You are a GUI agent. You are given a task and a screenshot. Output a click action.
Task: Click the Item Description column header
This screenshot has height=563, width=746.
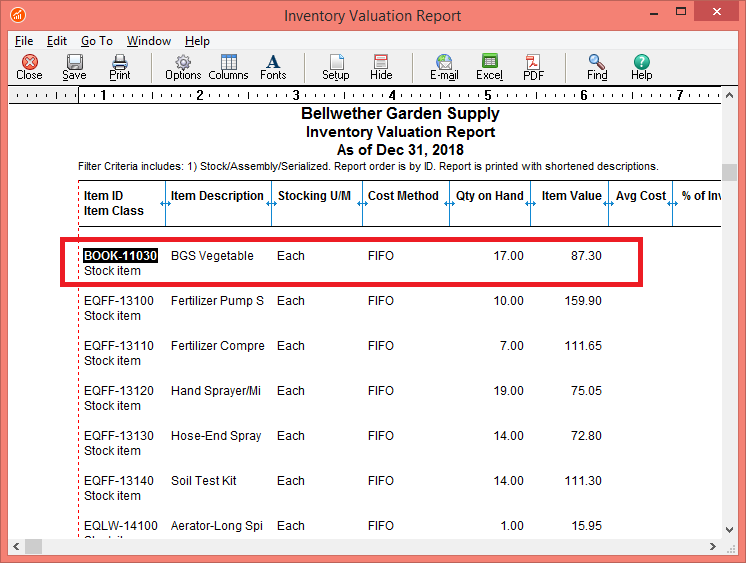[217, 196]
